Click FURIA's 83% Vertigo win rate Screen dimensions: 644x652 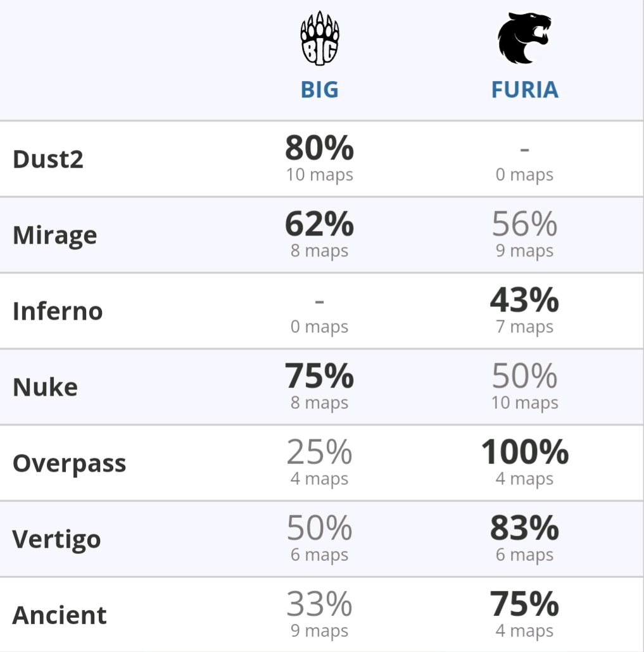524,528
